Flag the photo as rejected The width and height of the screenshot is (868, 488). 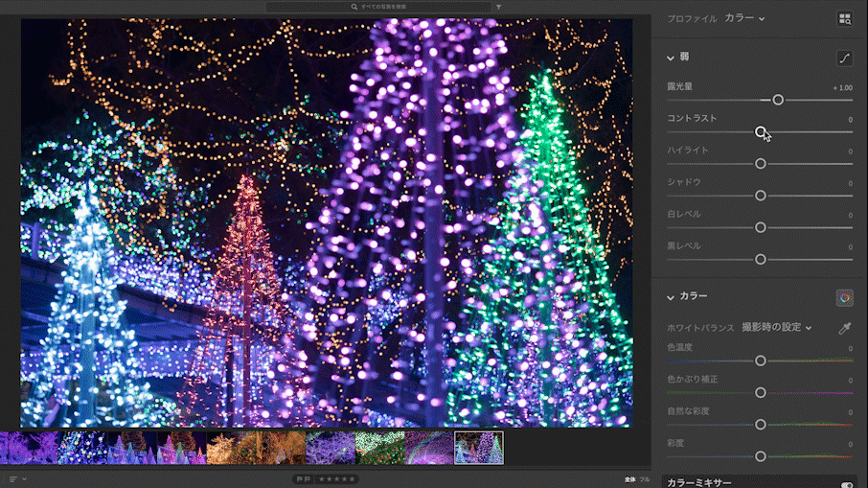[x=308, y=479]
